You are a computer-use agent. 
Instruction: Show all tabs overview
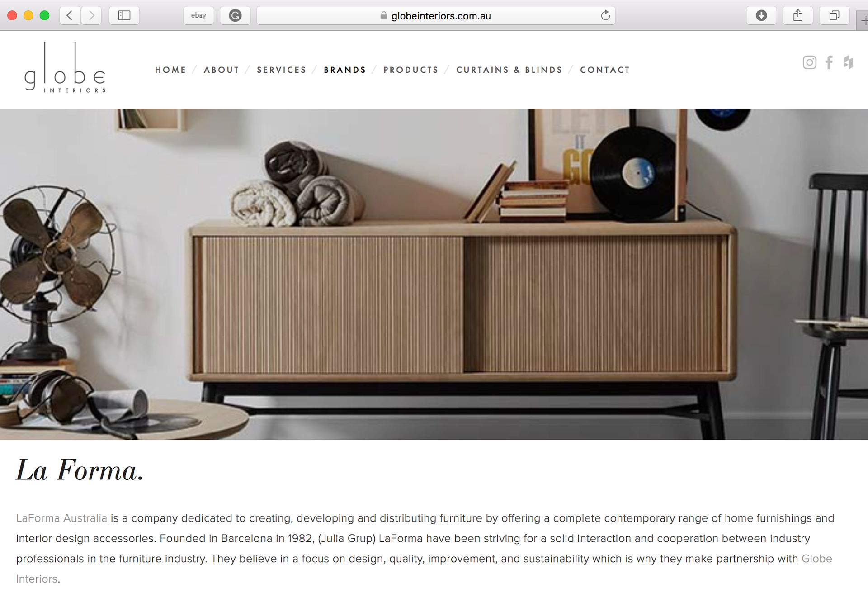tap(834, 16)
